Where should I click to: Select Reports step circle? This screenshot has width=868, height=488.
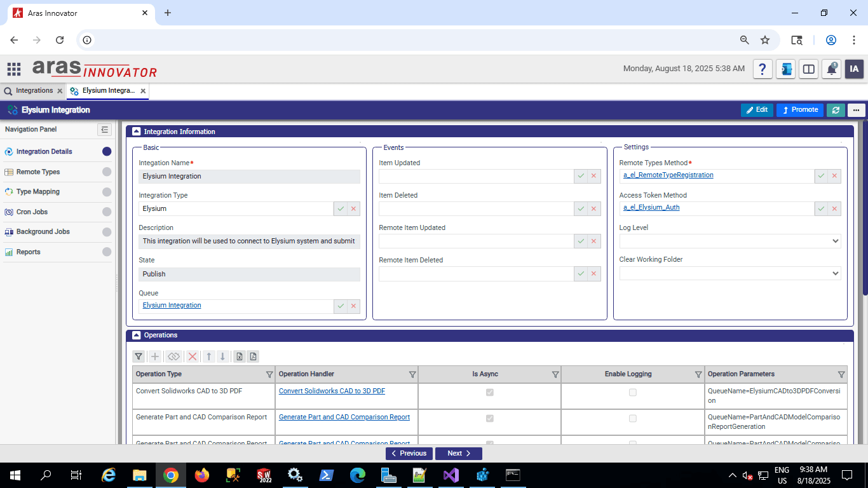point(107,252)
